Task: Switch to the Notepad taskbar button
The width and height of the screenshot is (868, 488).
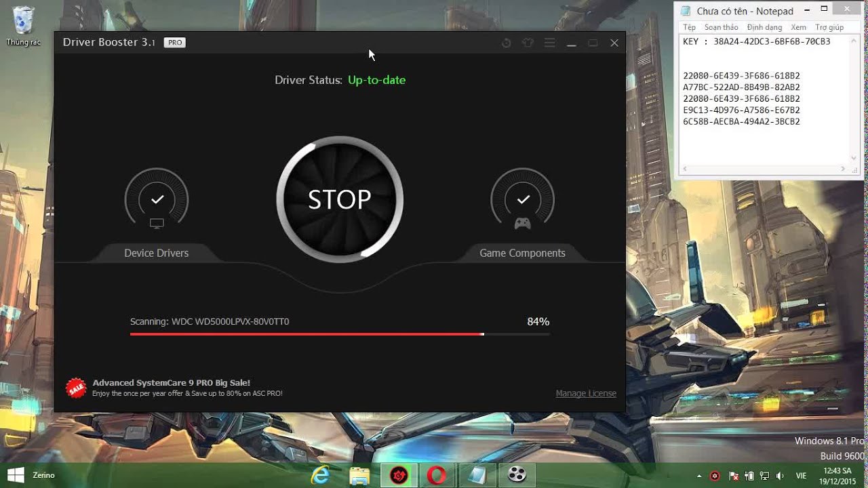Action: click(477, 475)
